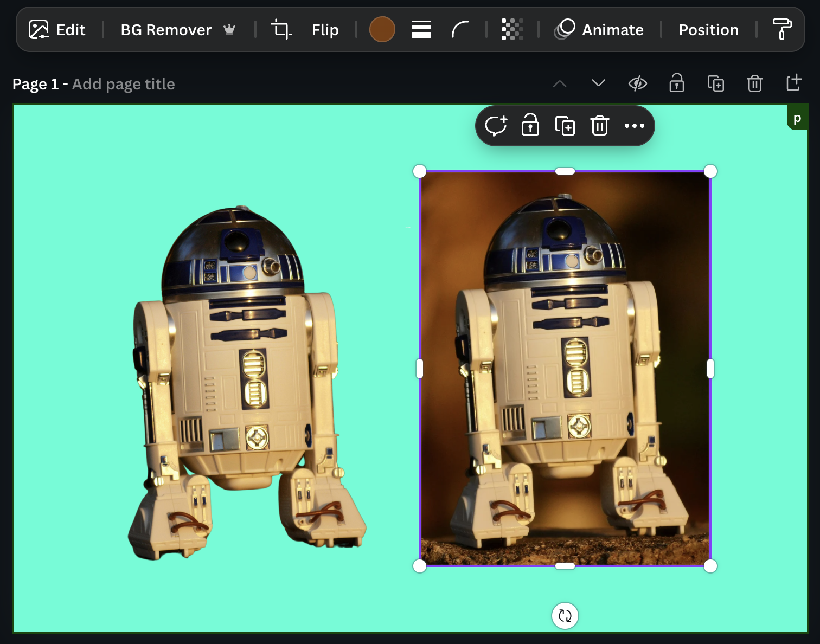Select the cutout R2-D2 image without background

pyautogui.click(x=247, y=382)
